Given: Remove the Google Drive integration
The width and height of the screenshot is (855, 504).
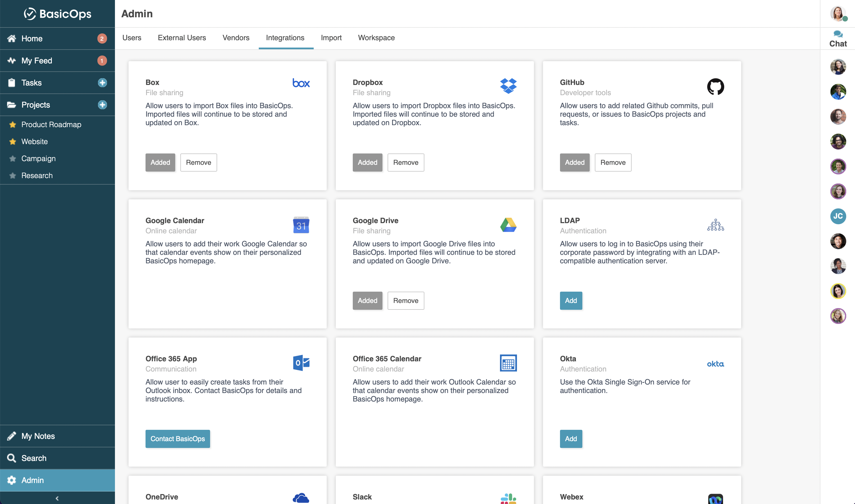Looking at the screenshot, I should [x=405, y=301].
